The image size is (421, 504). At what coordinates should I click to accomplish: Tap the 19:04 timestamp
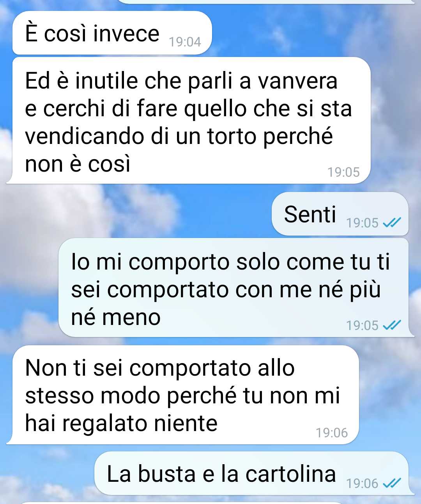click(x=185, y=42)
